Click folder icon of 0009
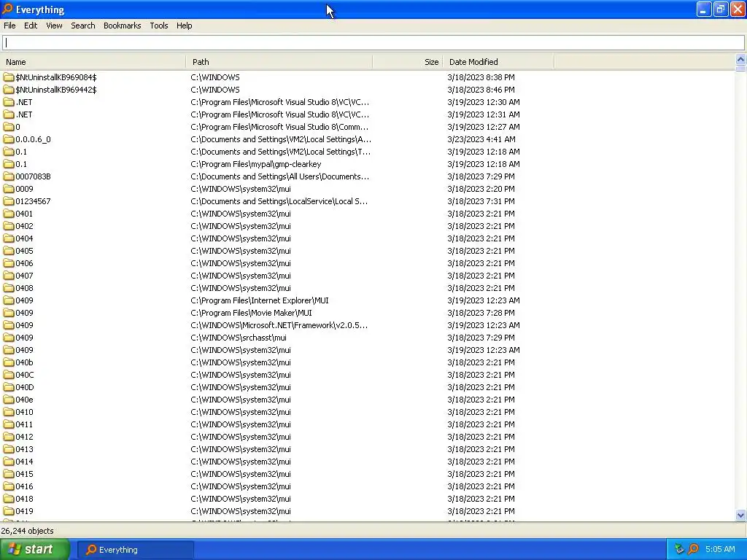 click(x=9, y=189)
